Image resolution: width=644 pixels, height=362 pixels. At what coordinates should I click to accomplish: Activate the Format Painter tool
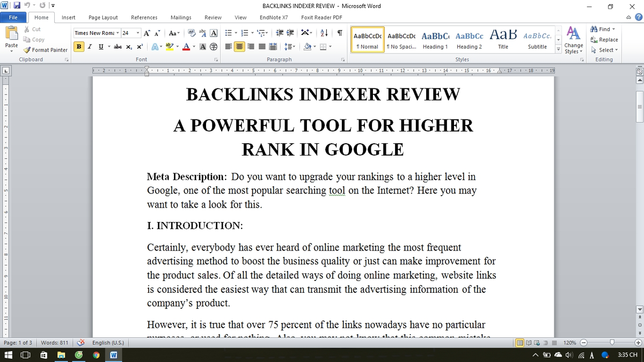tap(46, 50)
